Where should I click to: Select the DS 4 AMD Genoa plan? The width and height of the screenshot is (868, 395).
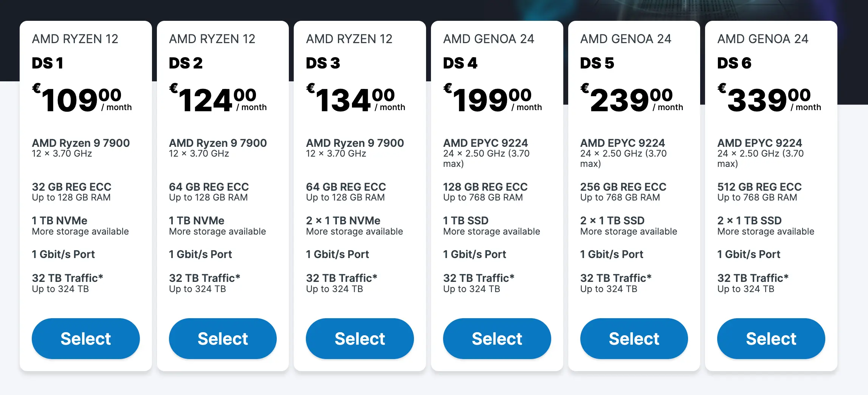[x=497, y=338]
